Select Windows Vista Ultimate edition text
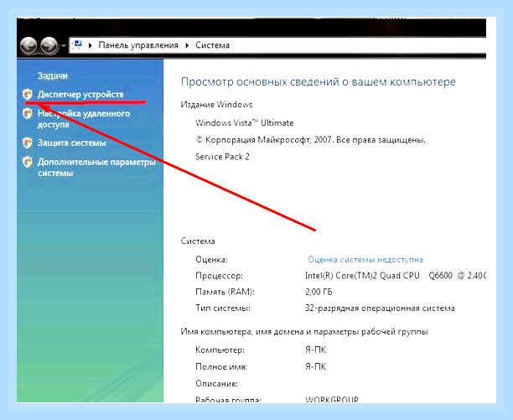This screenshot has width=513, height=420. [245, 123]
